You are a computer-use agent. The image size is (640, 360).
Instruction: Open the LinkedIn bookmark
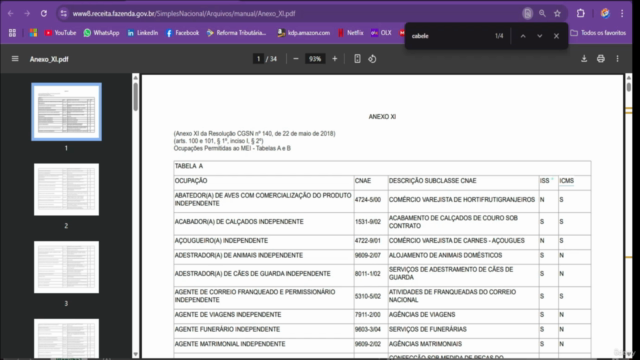pyautogui.click(x=142, y=33)
